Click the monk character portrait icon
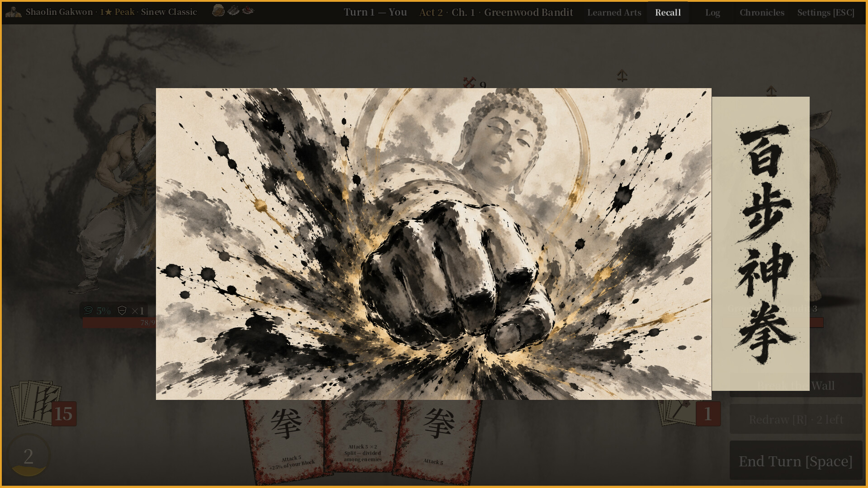This screenshot has height=488, width=868. pos(13,12)
